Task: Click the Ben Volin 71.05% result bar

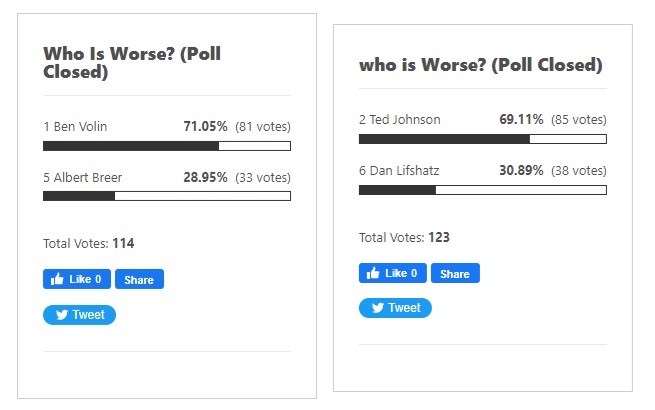Action: (166, 146)
